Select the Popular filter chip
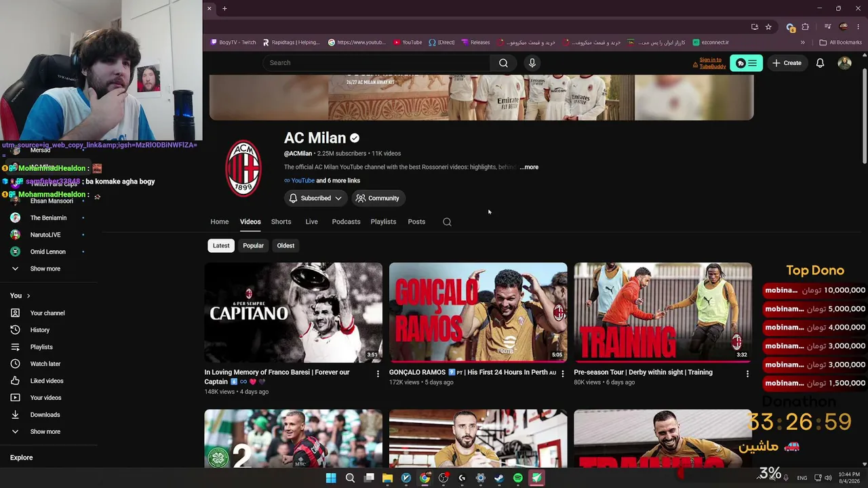This screenshot has width=868, height=488. 253,245
